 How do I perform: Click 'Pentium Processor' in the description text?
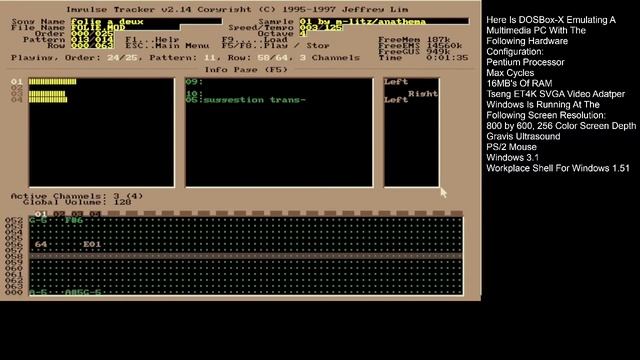[x=525, y=62]
